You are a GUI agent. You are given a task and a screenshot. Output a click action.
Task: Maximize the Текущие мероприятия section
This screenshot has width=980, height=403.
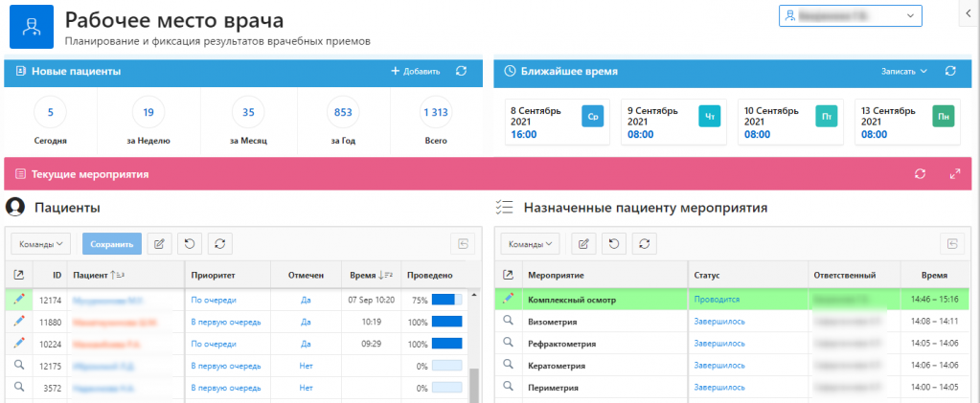[954, 174]
